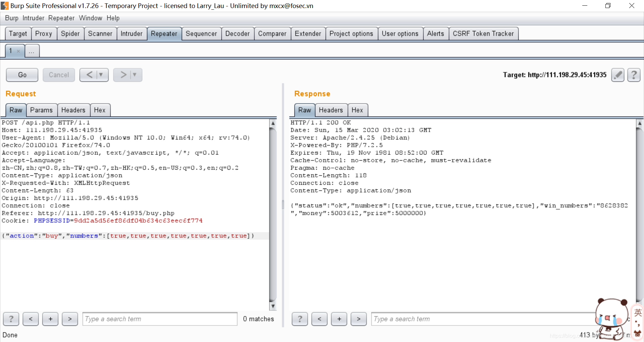Click the request search term field
The image size is (644, 342).
tap(160, 319)
